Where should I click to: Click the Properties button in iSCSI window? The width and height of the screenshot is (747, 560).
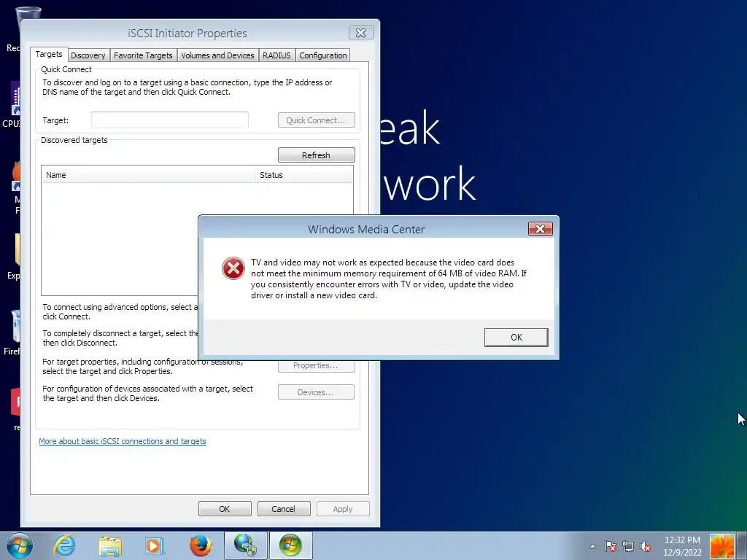pos(317,366)
